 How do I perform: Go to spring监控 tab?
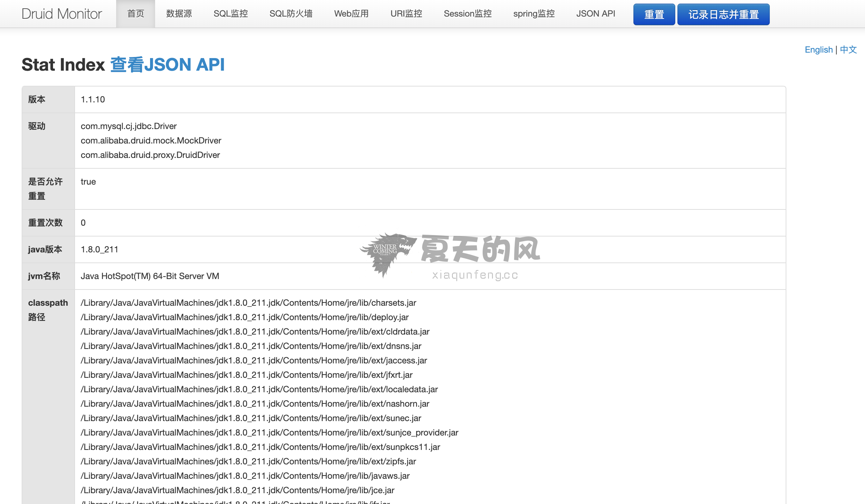(x=534, y=14)
